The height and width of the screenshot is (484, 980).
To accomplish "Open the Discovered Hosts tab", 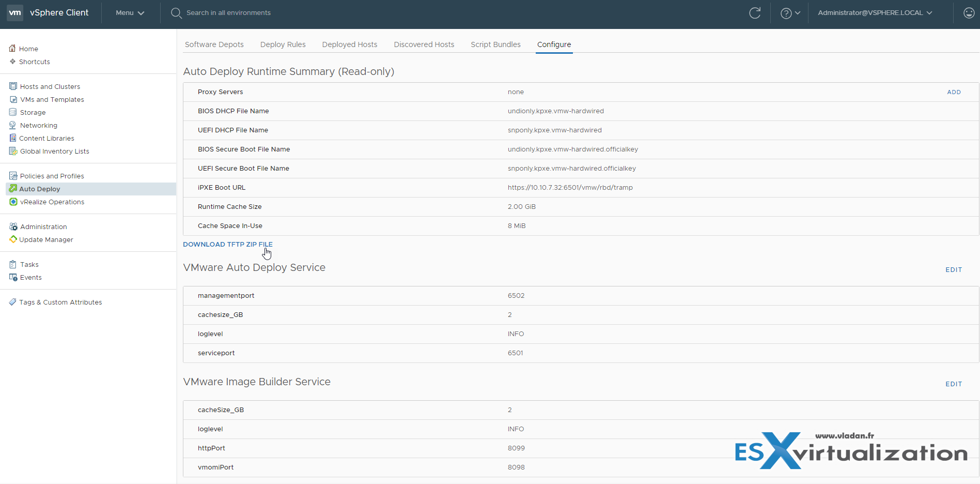I will pyautogui.click(x=424, y=44).
